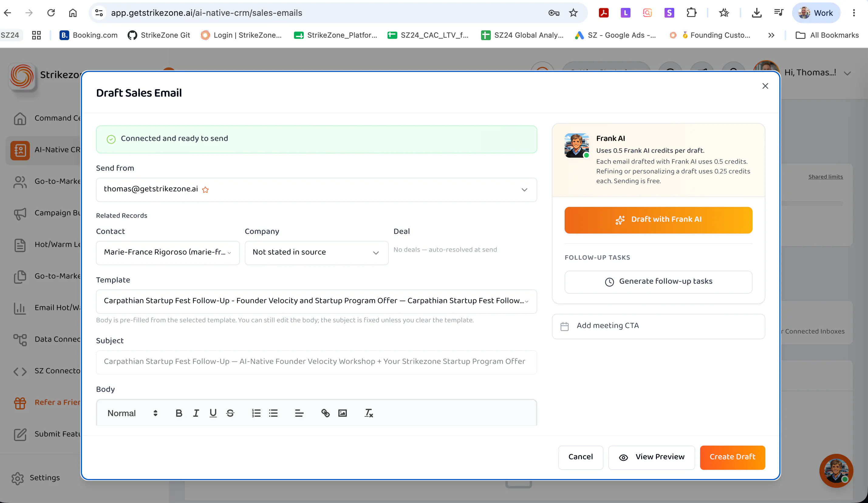This screenshot has width=868, height=503.
Task: Open Adobe Acrobat extension icon
Action: point(603,13)
